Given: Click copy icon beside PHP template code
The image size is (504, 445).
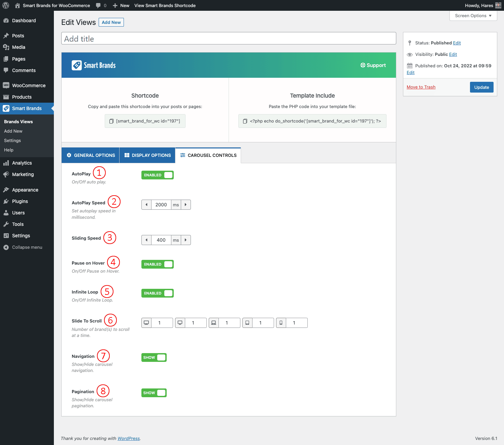Looking at the screenshot, I should point(245,121).
